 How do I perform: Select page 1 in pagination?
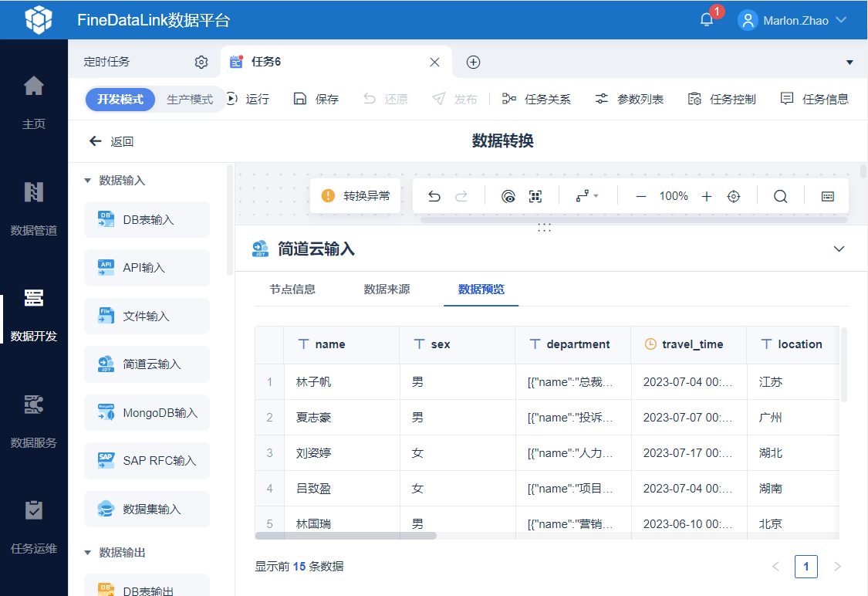pos(806,566)
